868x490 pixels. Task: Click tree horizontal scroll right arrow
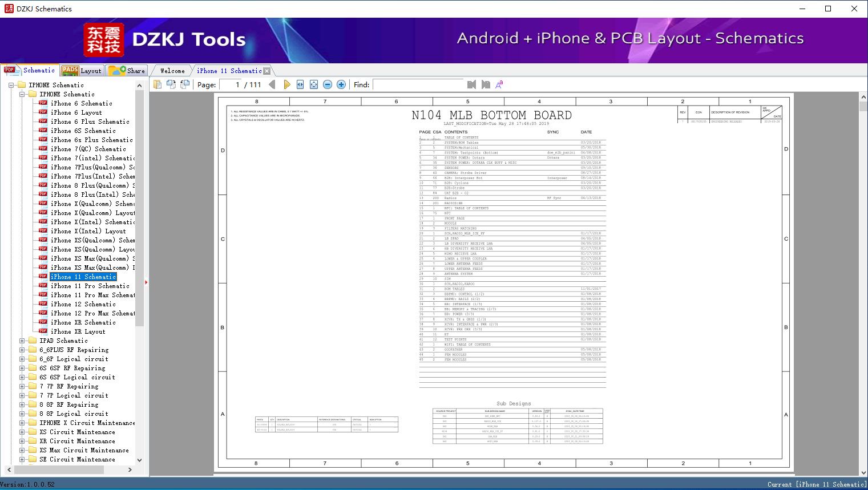pos(130,469)
